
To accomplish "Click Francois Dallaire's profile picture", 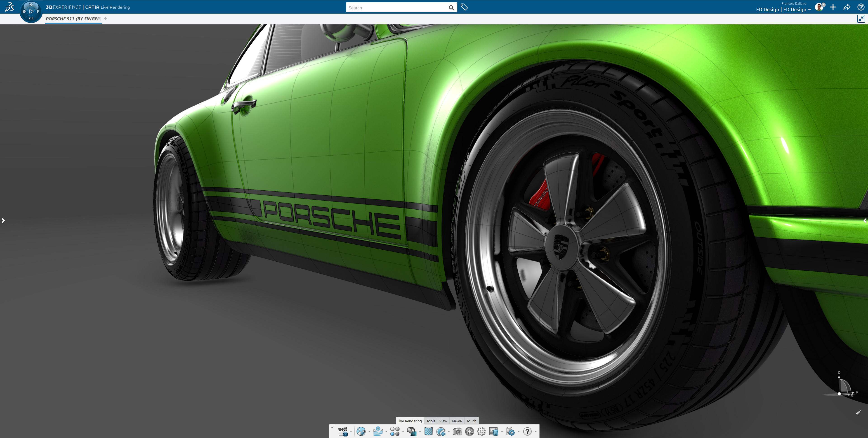I will point(819,7).
